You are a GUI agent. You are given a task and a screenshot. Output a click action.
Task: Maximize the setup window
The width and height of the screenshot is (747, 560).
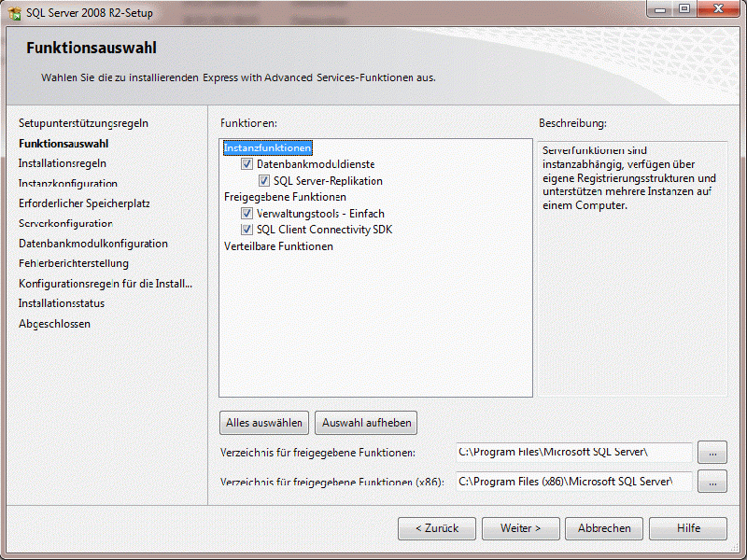684,8
